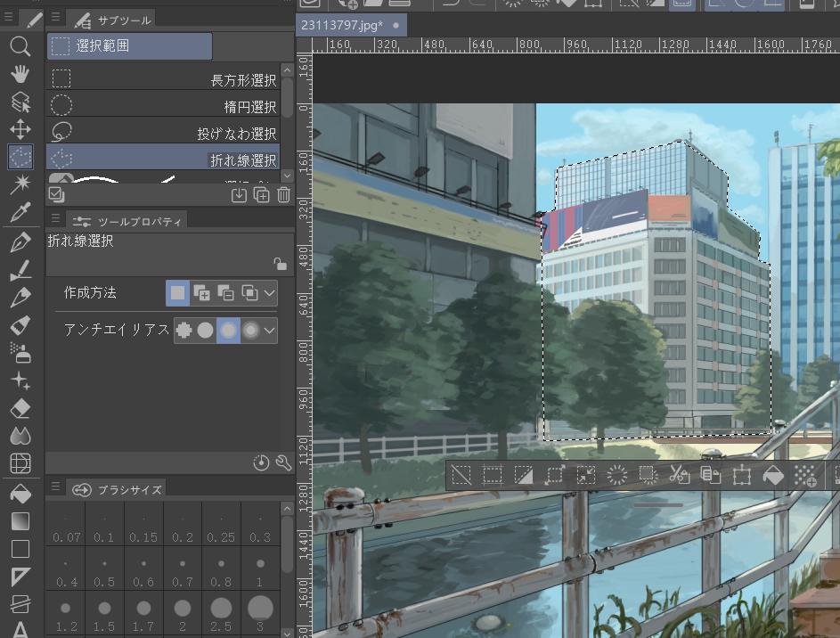
Task: Select the Eraser tool
Action: (x=20, y=408)
